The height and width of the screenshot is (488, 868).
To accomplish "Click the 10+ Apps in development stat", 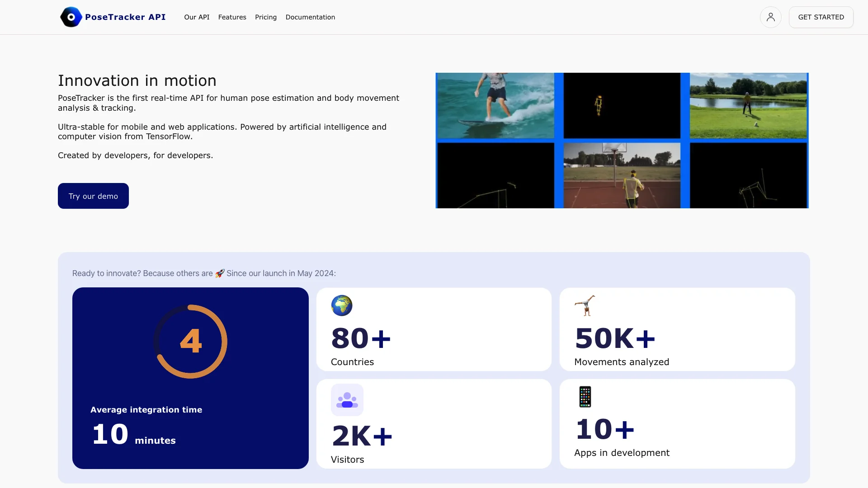I will point(677,424).
